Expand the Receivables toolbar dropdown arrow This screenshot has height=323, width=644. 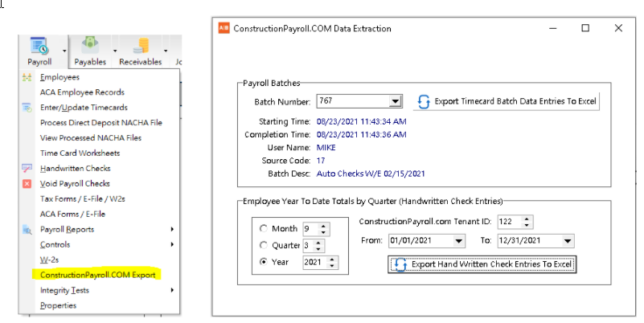click(166, 51)
